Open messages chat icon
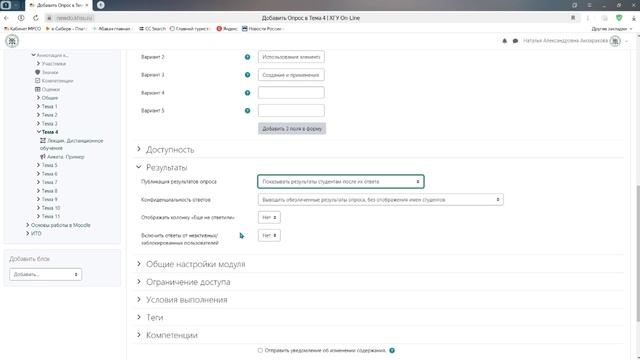Image resolution: width=640 pixels, height=360 pixels. (x=515, y=41)
